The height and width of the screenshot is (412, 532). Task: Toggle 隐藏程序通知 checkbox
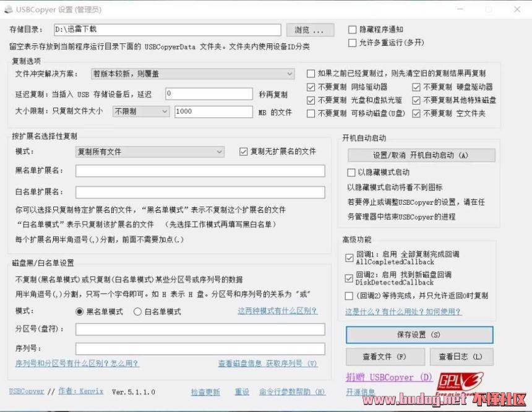(x=352, y=30)
